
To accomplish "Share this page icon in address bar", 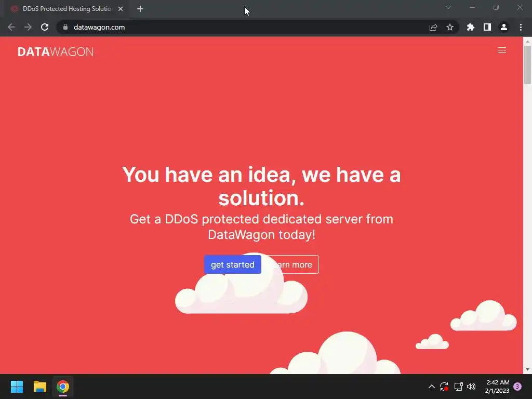I will pos(433,27).
